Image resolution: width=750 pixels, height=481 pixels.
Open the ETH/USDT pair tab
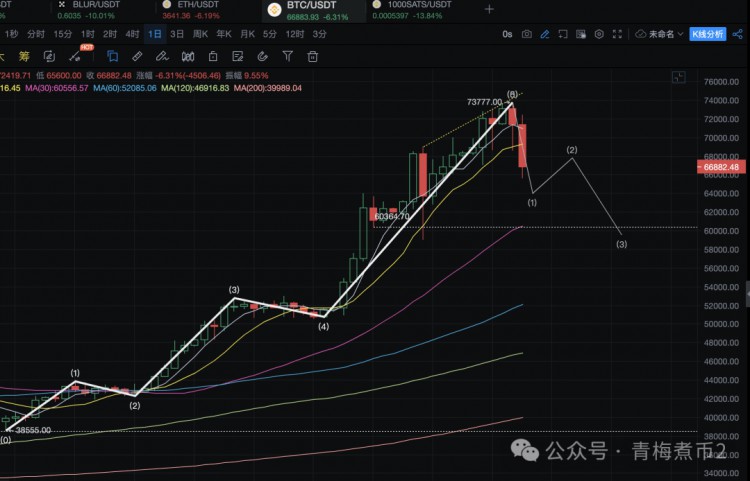pos(191,10)
